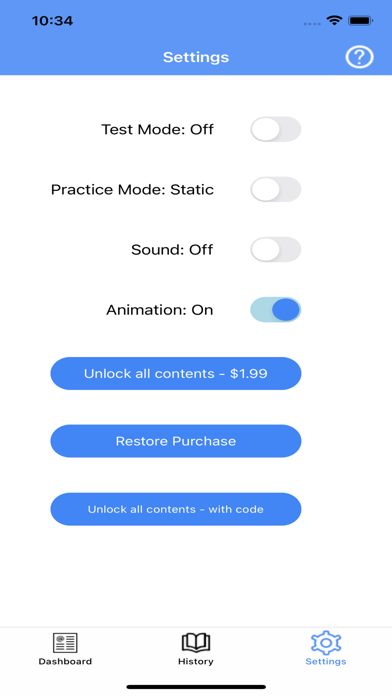
Task: Tap the home indicator bar
Action: pos(196,687)
